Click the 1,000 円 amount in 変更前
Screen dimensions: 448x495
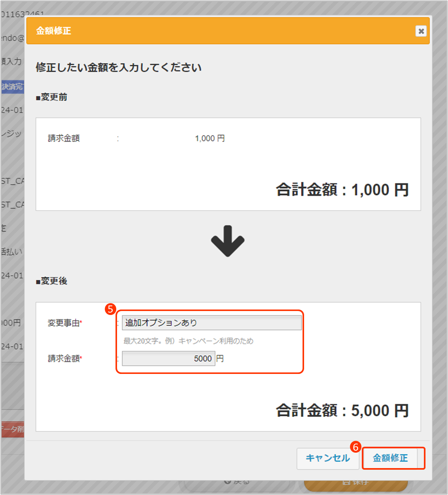pos(210,138)
